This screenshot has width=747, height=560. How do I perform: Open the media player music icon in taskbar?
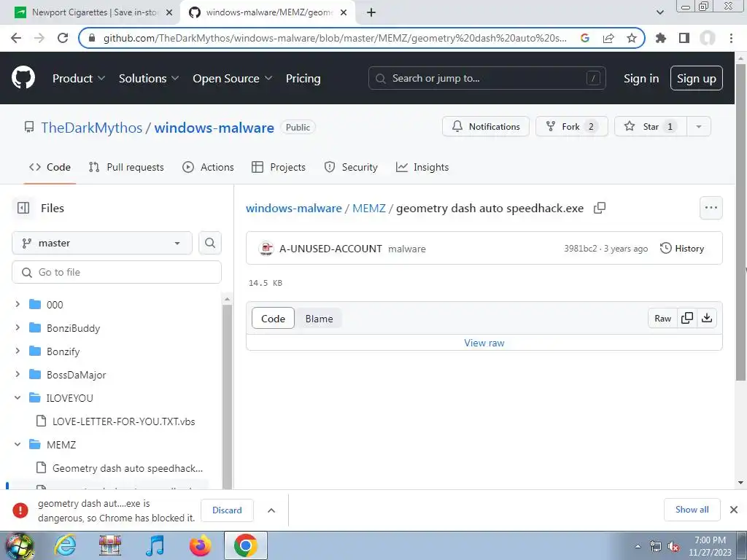point(155,545)
